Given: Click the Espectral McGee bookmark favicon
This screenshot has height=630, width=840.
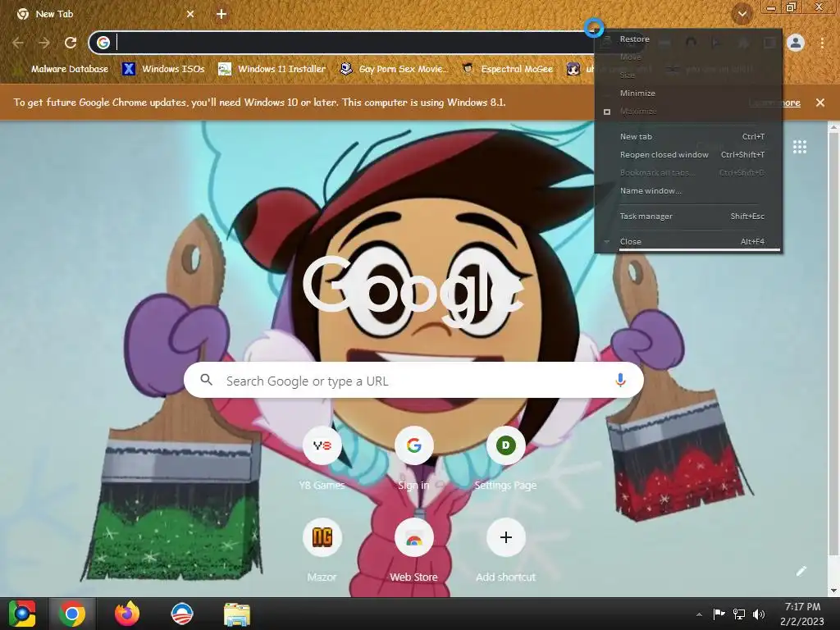Looking at the screenshot, I should [468, 69].
